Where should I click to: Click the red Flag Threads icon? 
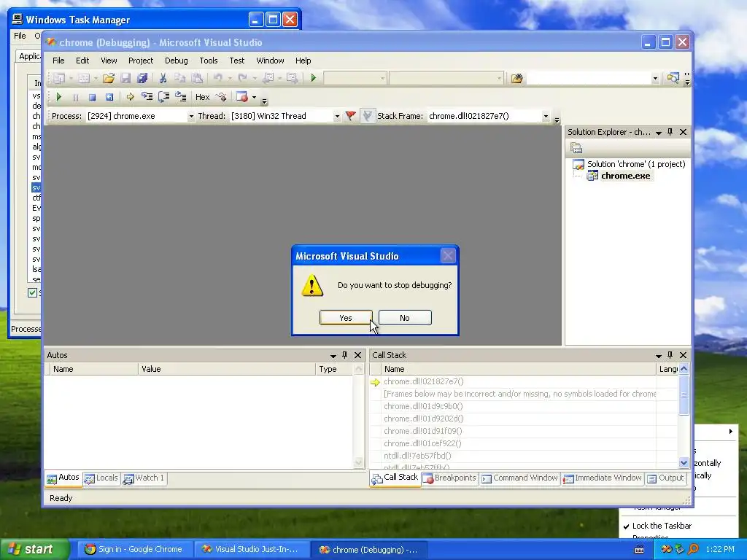(x=351, y=116)
